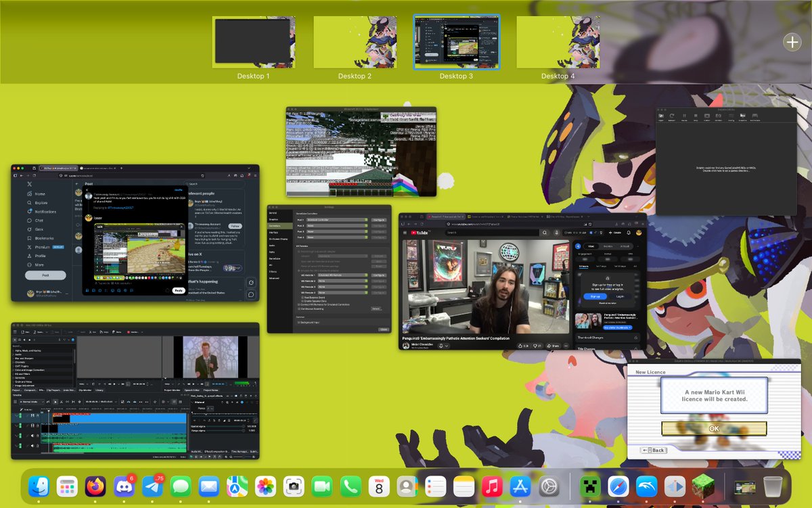
Task: Switch to Desktop 2 thumbnail
Action: (355, 42)
